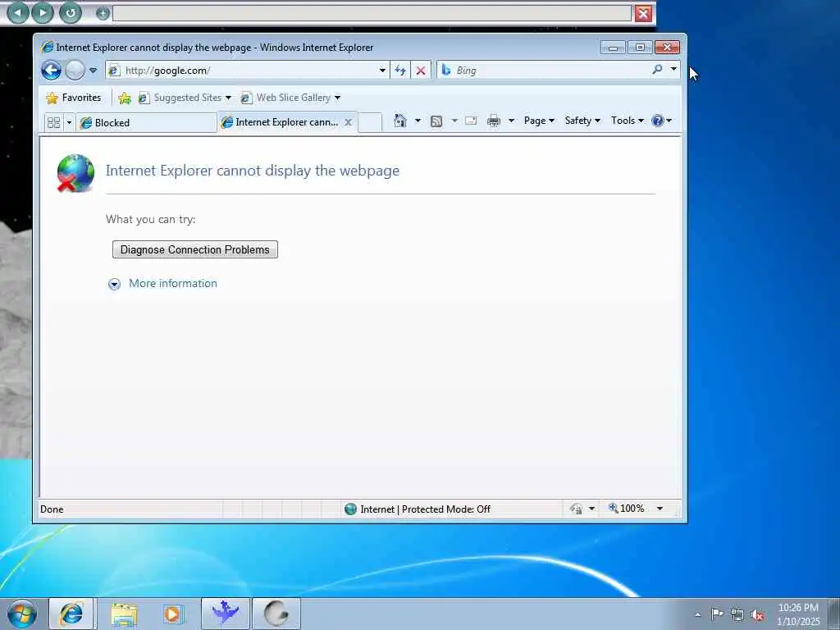Click the blue bird application taskbar icon
840x630 pixels.
point(225,614)
